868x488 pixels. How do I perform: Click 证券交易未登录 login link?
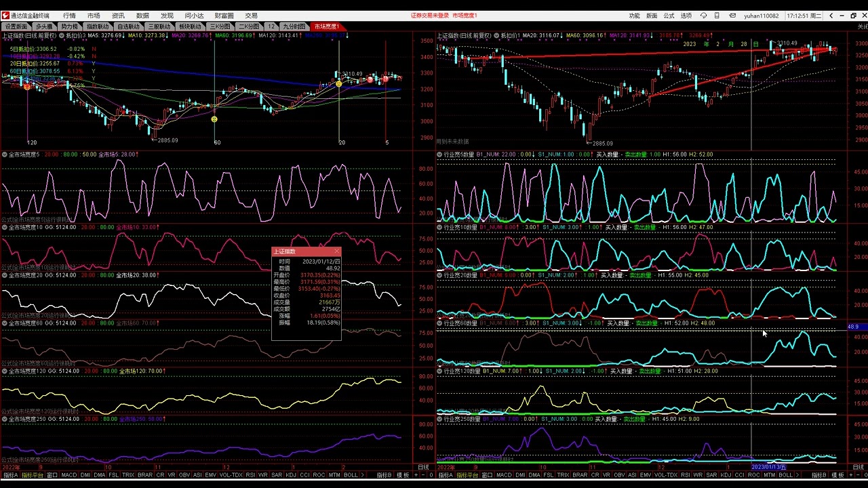pos(430,15)
